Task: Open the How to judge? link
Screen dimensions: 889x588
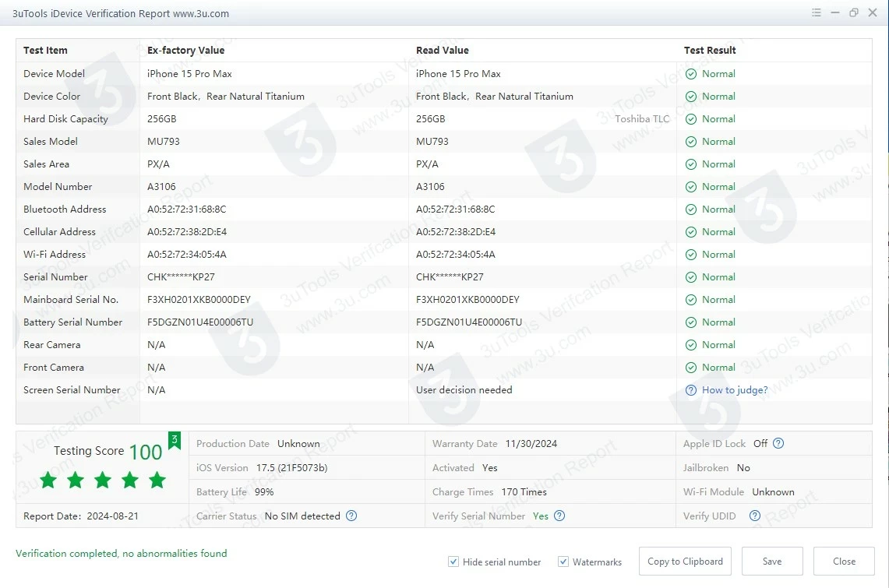Action: coord(735,390)
